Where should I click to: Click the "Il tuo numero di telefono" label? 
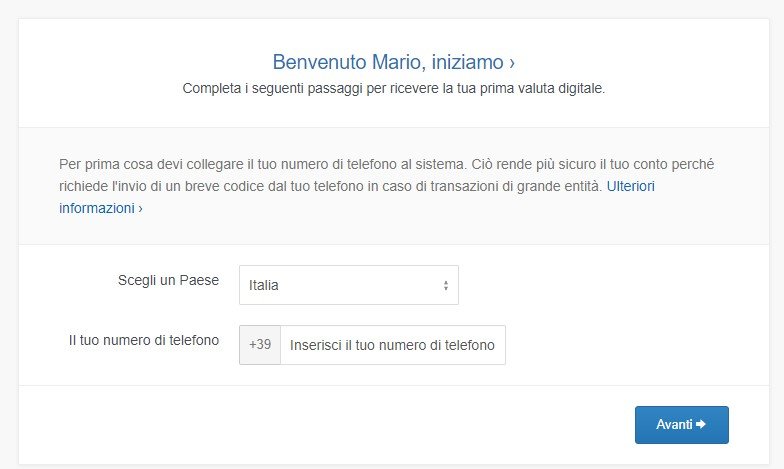point(144,340)
